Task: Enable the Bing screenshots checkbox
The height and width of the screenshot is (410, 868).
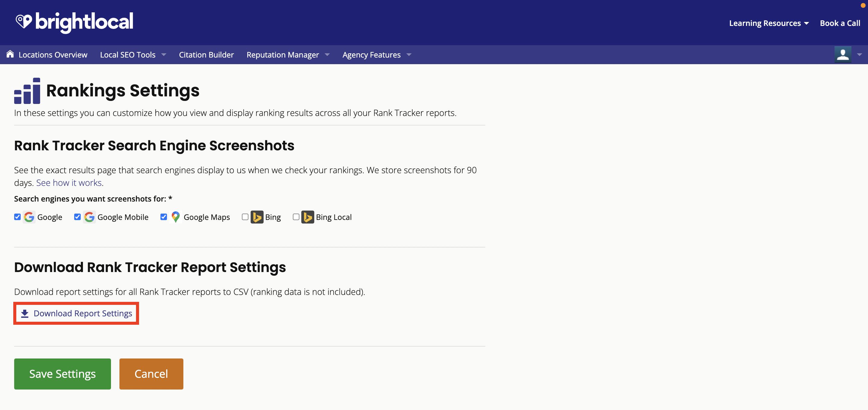Action: 245,217
